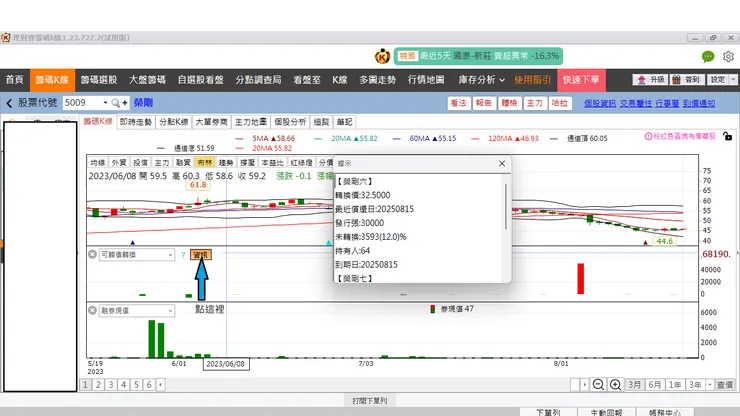Click the 主力 button near 哈拉
This screenshot has height=416, width=740.
pyautogui.click(x=535, y=103)
